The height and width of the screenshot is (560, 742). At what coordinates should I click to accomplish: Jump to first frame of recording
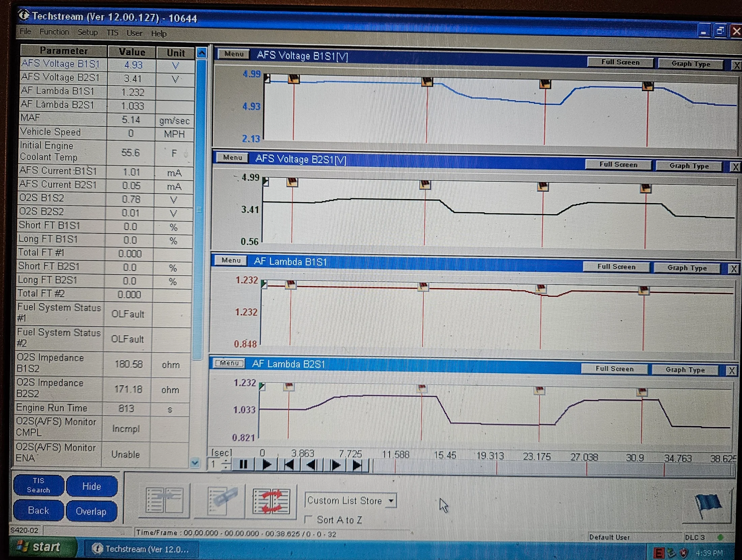[289, 465]
